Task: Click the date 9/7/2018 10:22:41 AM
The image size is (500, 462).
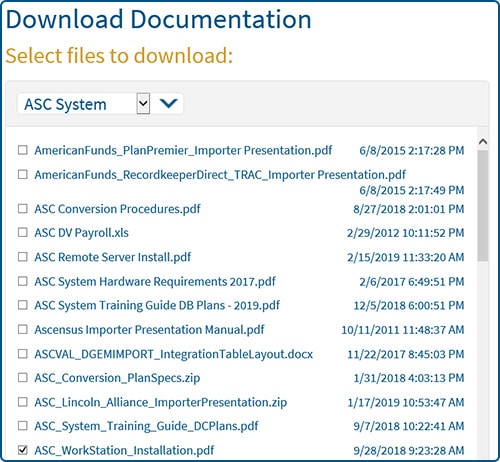Action: tap(409, 426)
